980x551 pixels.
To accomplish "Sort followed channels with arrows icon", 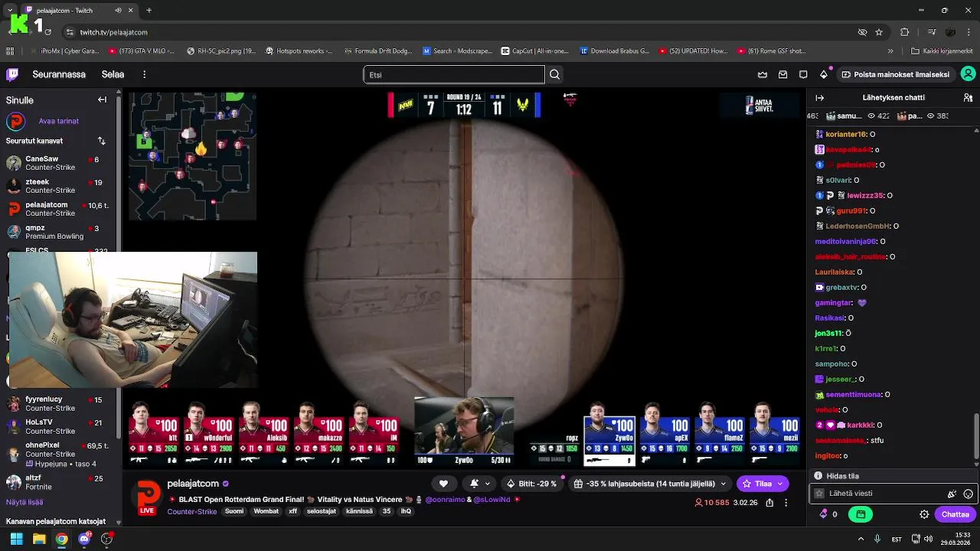I will (101, 141).
